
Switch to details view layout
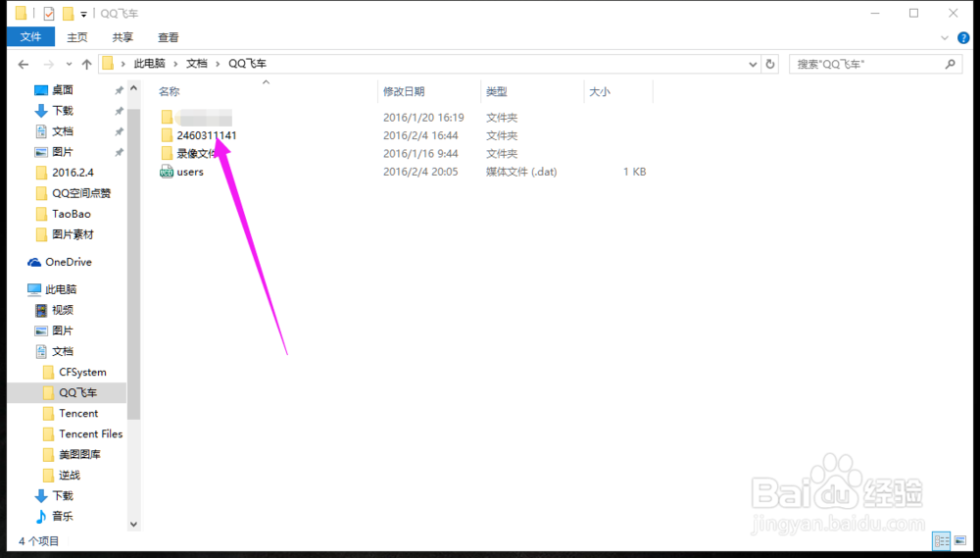coord(941,540)
